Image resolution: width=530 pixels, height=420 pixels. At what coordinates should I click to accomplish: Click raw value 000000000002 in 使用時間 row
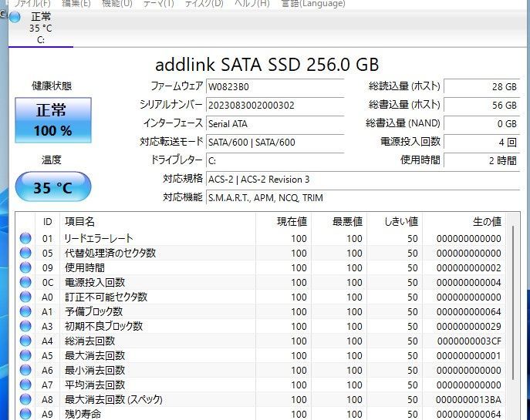[x=469, y=267]
